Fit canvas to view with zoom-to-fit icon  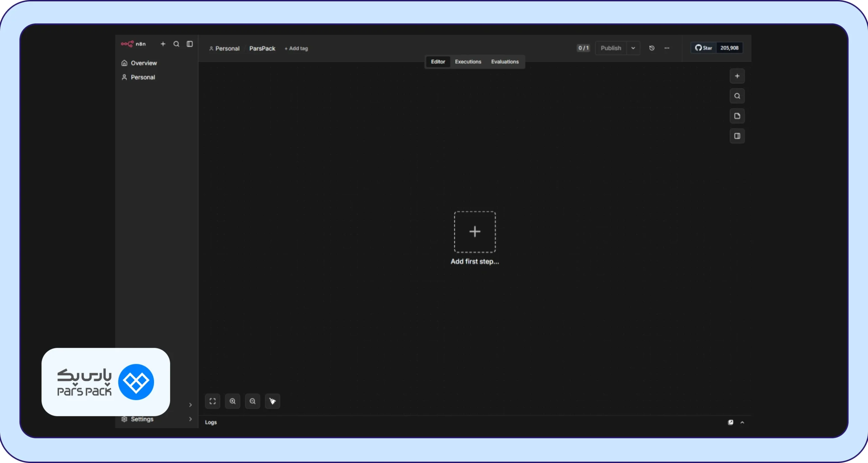point(213,401)
